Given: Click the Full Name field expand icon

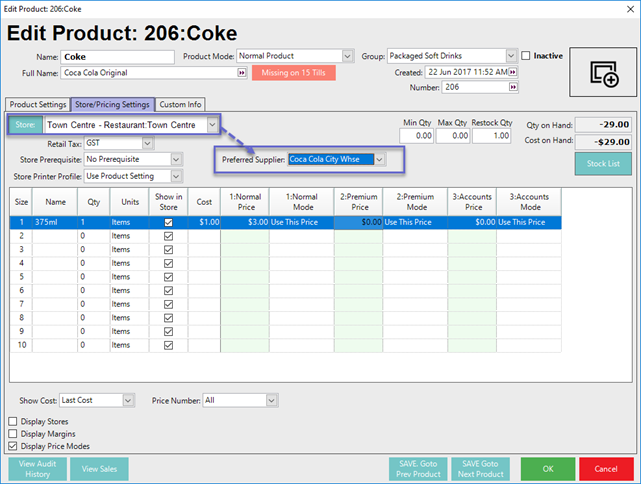Looking at the screenshot, I should 241,73.
